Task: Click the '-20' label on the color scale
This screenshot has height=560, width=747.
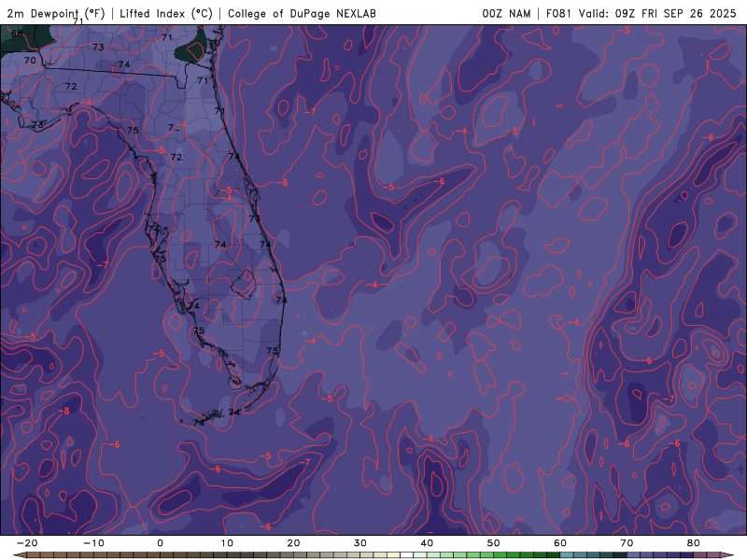Action: [27, 543]
